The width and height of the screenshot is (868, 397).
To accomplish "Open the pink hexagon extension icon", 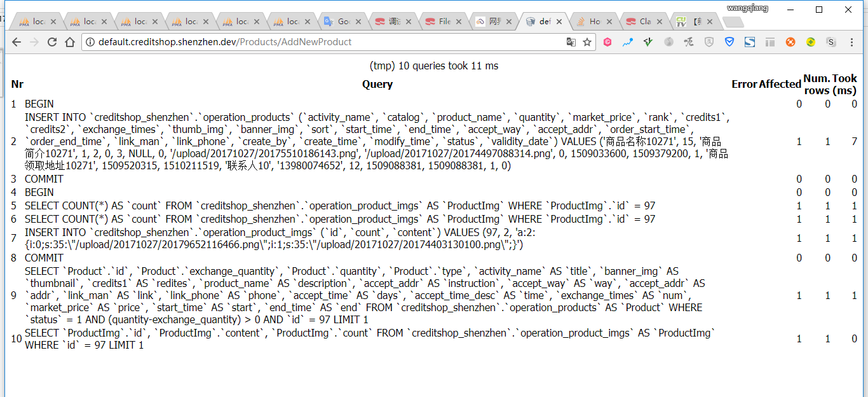I will tap(608, 42).
